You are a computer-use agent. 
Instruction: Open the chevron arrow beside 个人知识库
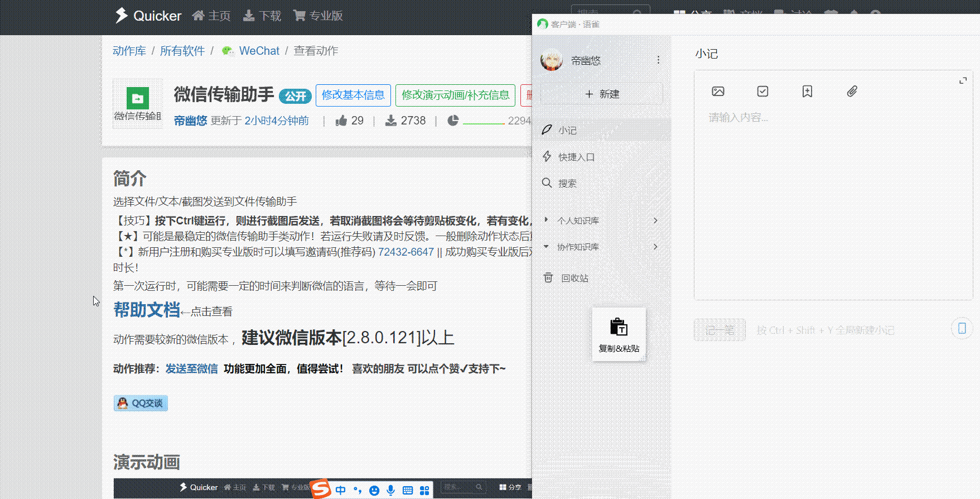click(x=655, y=220)
